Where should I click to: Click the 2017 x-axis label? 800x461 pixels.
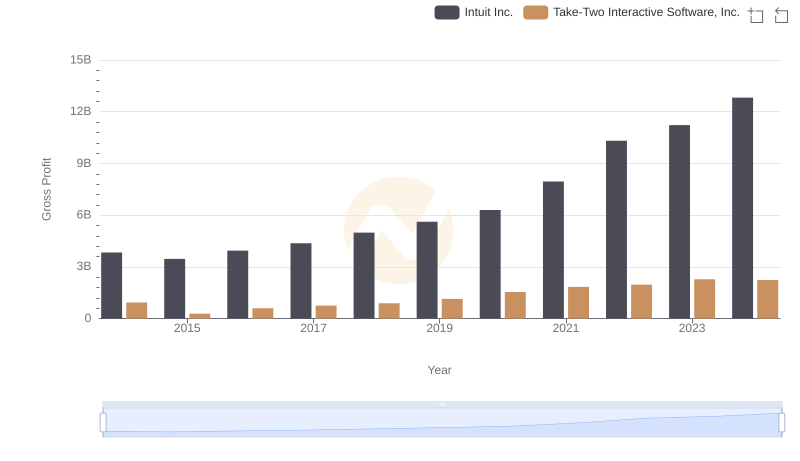click(313, 328)
